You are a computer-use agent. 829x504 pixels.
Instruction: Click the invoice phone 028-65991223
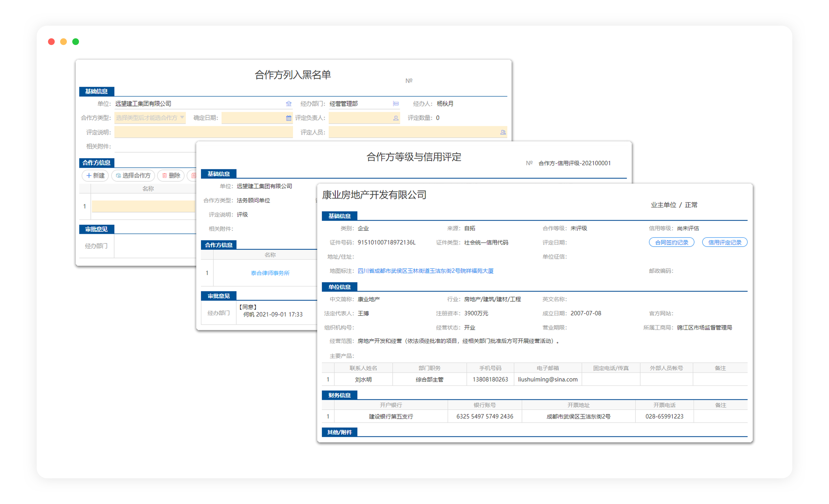[664, 416]
